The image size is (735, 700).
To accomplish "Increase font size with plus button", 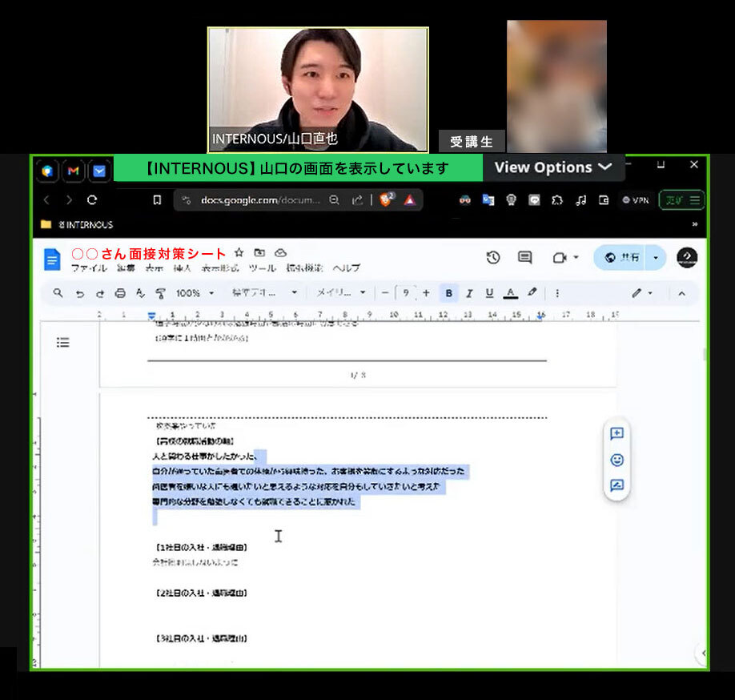I will point(426,293).
